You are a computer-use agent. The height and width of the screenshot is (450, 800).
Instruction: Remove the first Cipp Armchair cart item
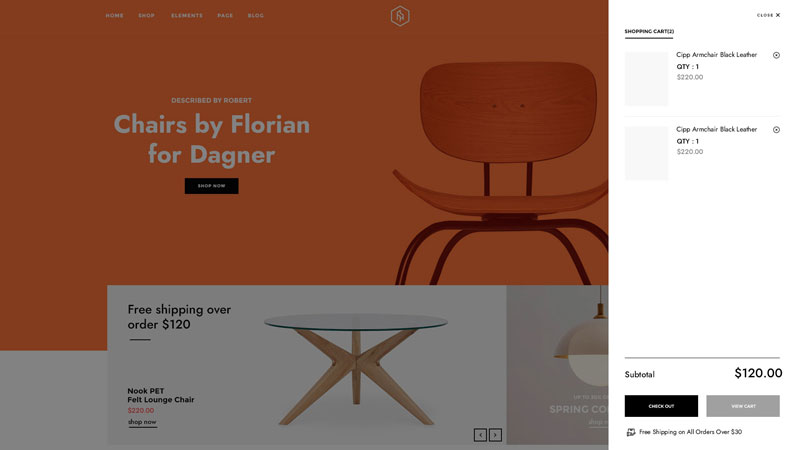tap(776, 55)
